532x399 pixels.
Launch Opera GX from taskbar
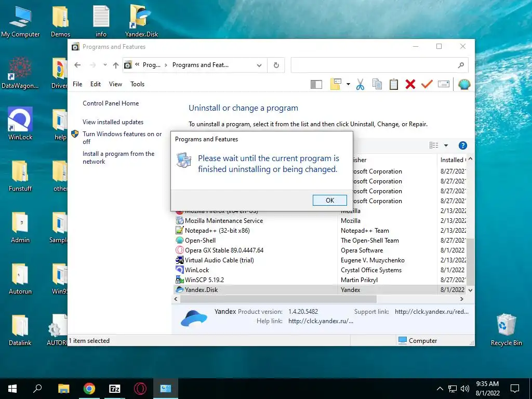click(x=140, y=389)
